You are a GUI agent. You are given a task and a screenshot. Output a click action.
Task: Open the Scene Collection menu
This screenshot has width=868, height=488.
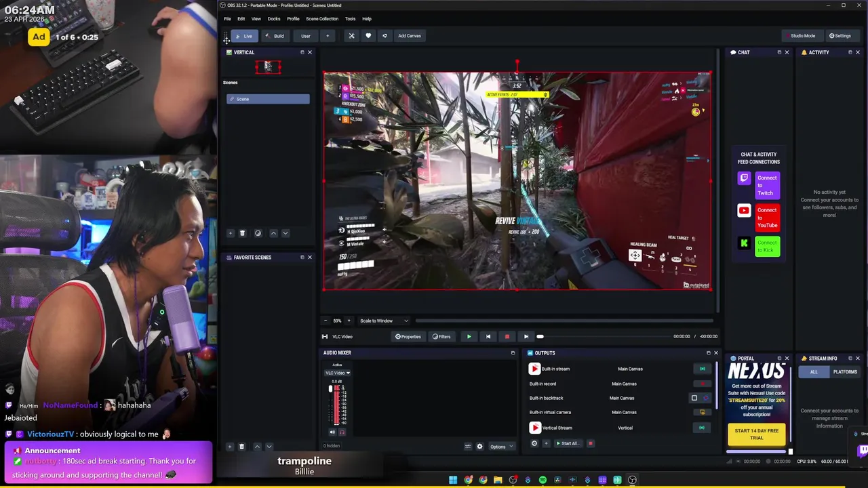322,19
